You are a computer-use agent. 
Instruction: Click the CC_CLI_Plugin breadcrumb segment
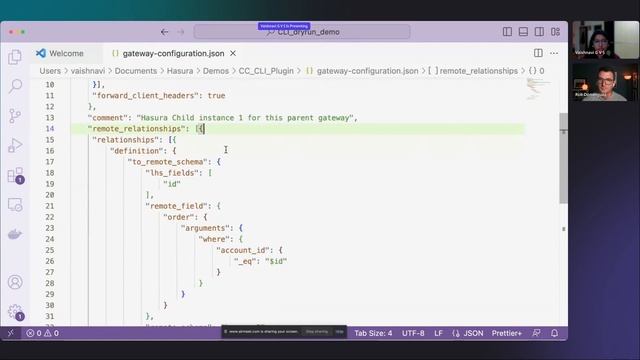(266, 71)
